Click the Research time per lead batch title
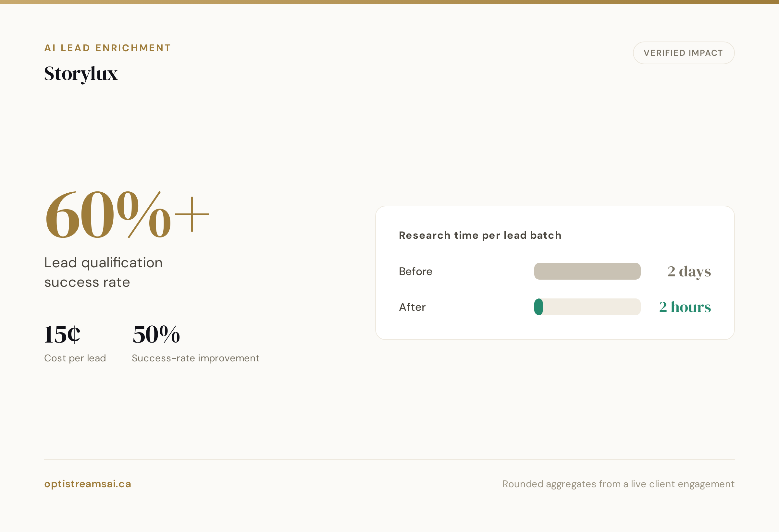The width and height of the screenshot is (779, 532). click(x=480, y=235)
